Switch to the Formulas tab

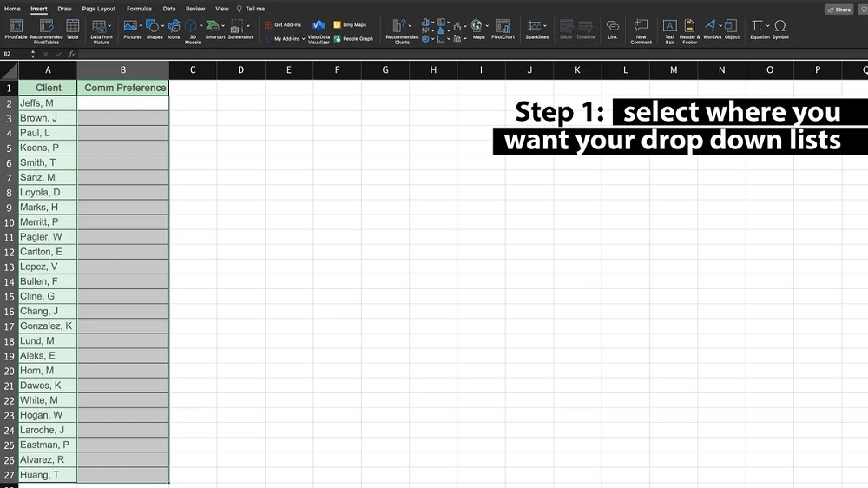coord(139,9)
